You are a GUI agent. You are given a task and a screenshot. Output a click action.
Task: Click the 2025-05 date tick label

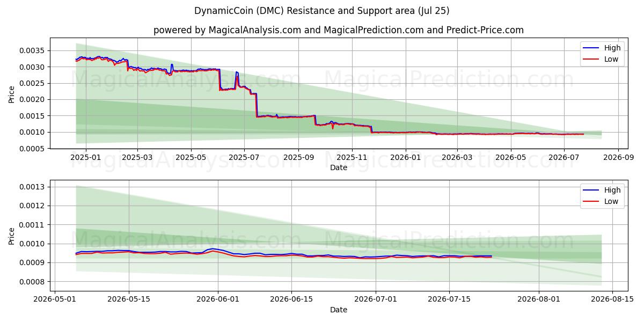coord(191,157)
